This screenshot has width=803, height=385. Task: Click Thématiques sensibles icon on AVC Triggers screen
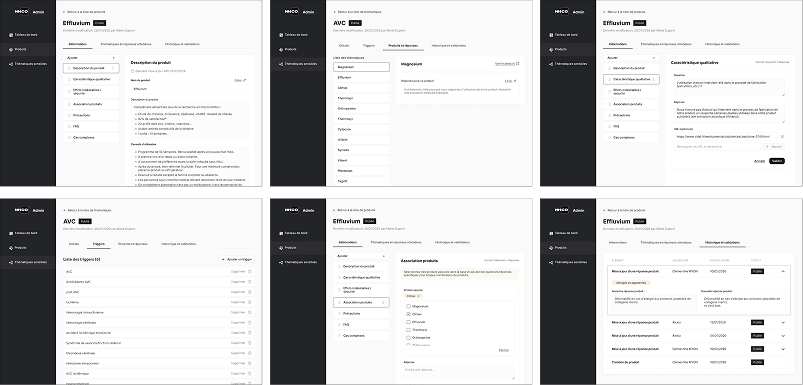pyautogui.click(x=10, y=262)
